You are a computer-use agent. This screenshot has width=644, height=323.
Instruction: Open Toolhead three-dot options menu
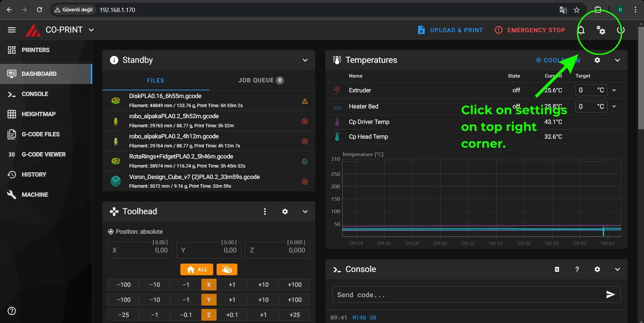(x=265, y=212)
